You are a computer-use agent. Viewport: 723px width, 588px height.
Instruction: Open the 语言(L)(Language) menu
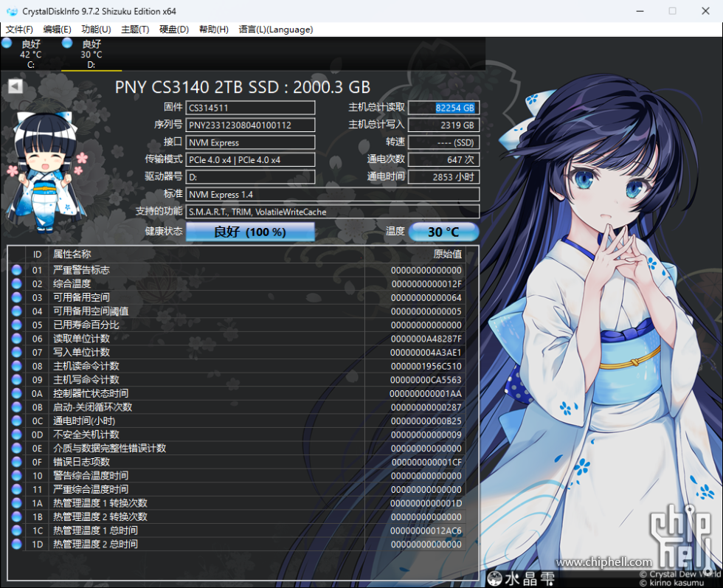tap(276, 30)
